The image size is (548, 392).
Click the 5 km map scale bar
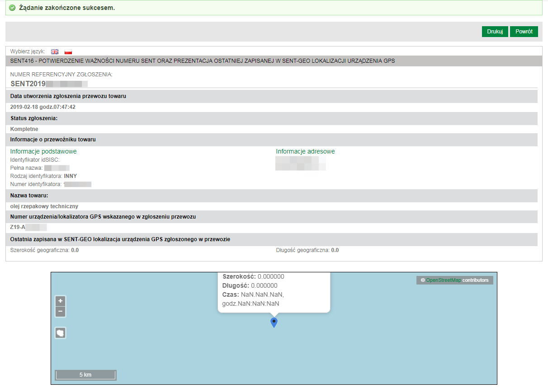(x=85, y=375)
